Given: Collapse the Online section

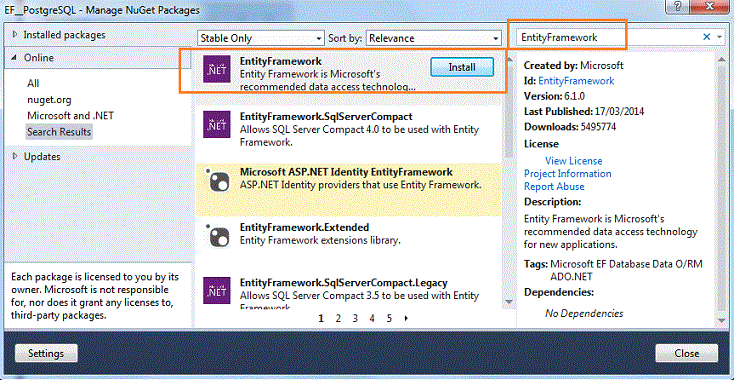Looking at the screenshot, I should click(x=14, y=58).
